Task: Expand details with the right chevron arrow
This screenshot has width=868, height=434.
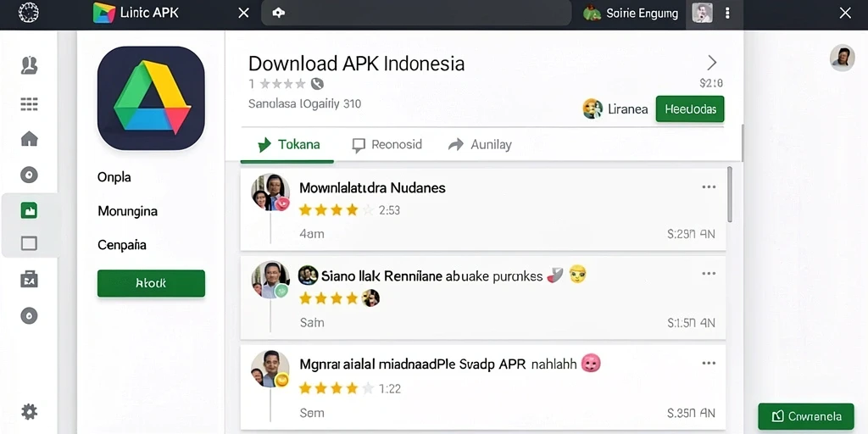Action: click(x=712, y=62)
